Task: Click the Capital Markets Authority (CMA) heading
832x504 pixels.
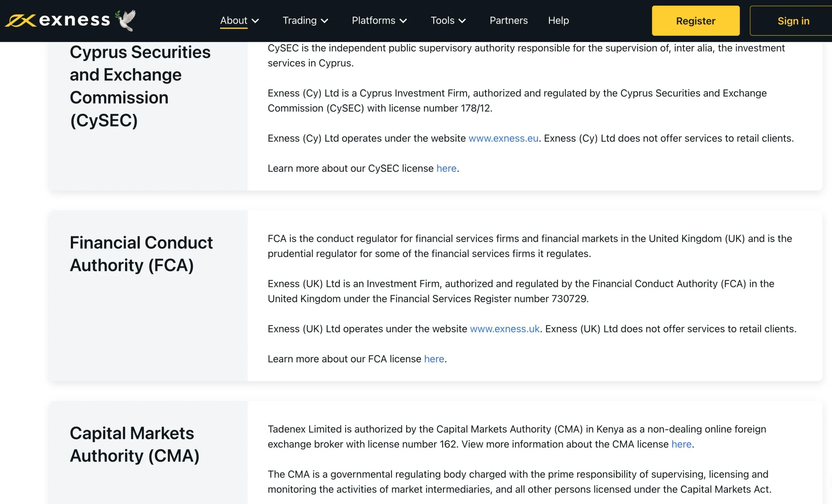Action: click(x=135, y=445)
